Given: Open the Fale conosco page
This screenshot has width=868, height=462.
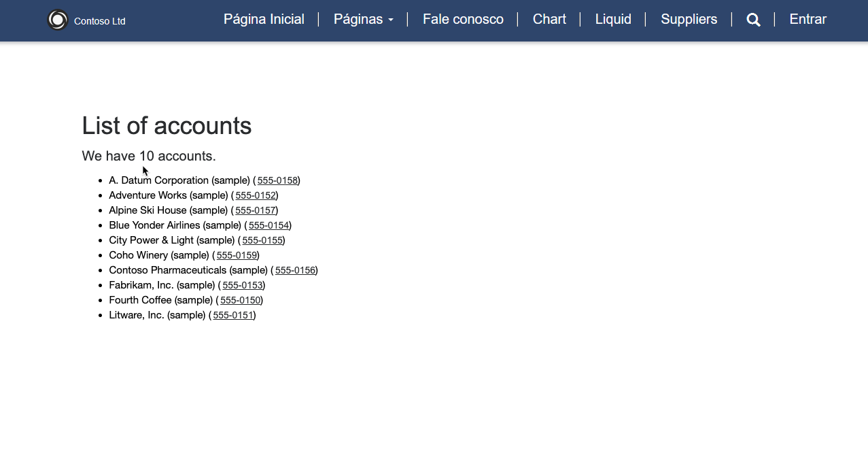Looking at the screenshot, I should [463, 20].
